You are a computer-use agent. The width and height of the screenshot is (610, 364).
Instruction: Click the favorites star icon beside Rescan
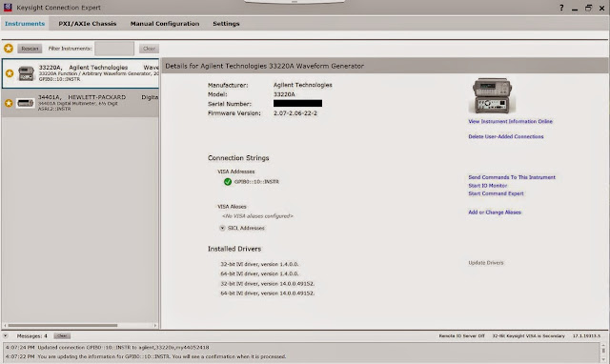[x=9, y=49]
